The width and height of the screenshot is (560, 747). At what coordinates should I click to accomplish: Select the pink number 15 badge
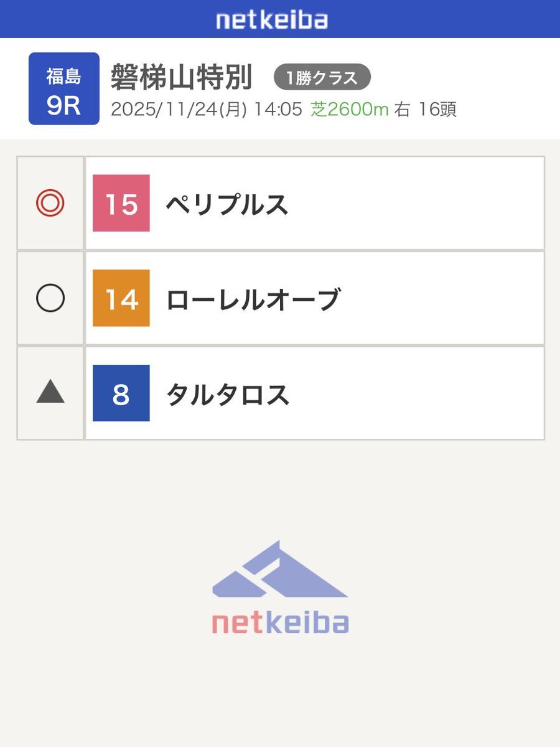point(121,203)
